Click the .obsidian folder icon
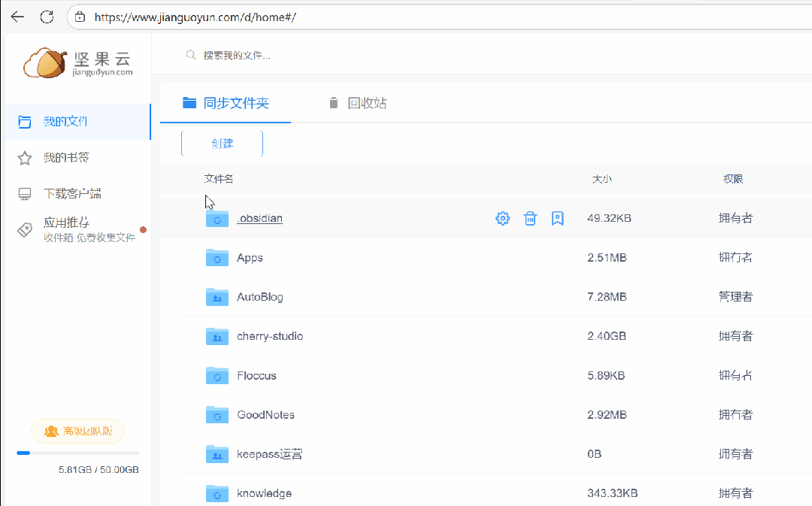 pyautogui.click(x=217, y=219)
